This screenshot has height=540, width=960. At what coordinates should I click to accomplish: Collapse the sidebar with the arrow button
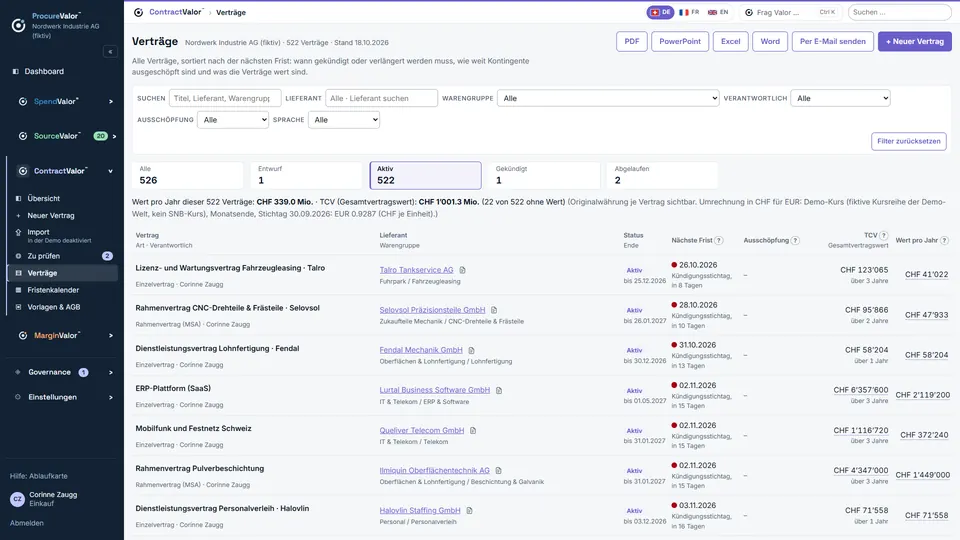click(x=110, y=52)
